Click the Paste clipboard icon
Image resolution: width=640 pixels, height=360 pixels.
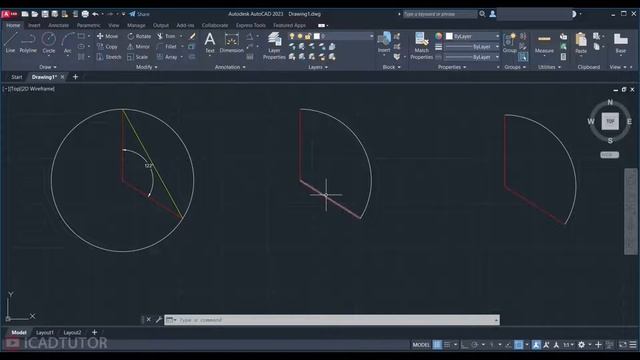point(581,43)
